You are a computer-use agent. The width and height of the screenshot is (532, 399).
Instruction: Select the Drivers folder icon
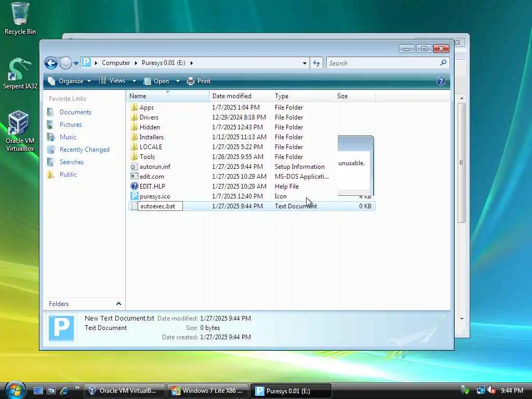[134, 117]
